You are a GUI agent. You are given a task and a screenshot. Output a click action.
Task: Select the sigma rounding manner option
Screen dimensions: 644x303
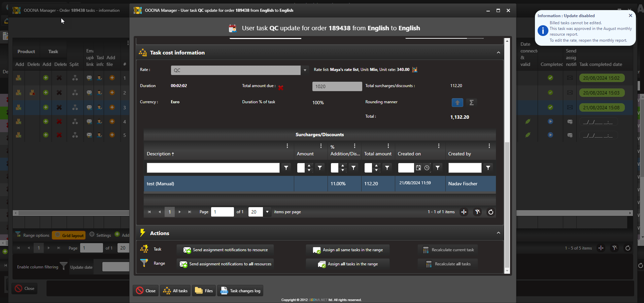coord(471,103)
